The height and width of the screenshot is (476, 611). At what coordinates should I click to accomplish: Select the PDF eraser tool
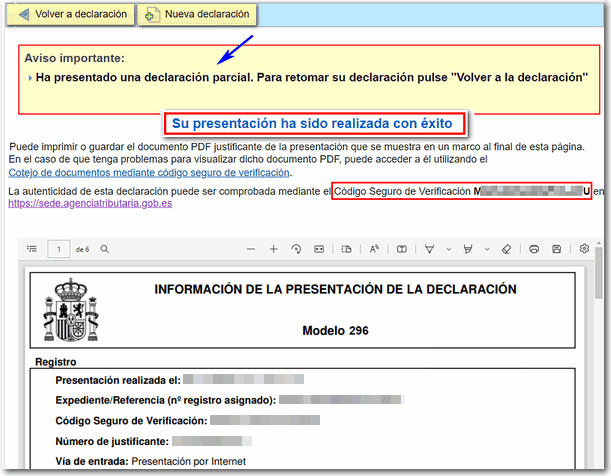point(506,249)
